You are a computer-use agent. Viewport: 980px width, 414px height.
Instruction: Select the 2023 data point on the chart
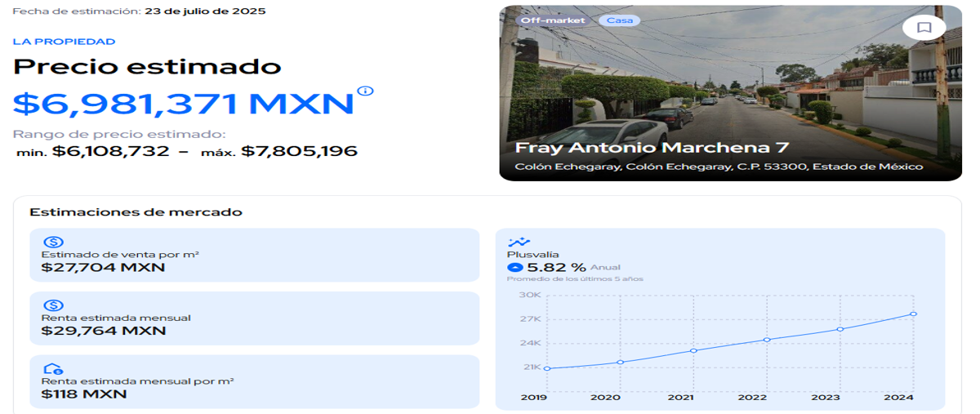pyautogui.click(x=840, y=329)
